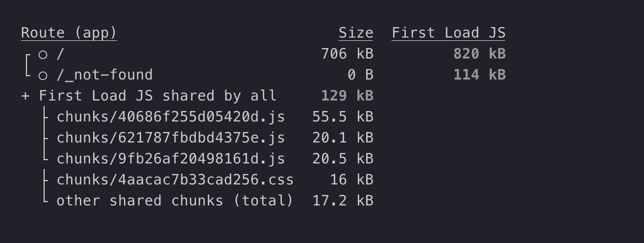Select the /_not-found route text
This screenshot has height=243, width=644.
pyautogui.click(x=105, y=75)
